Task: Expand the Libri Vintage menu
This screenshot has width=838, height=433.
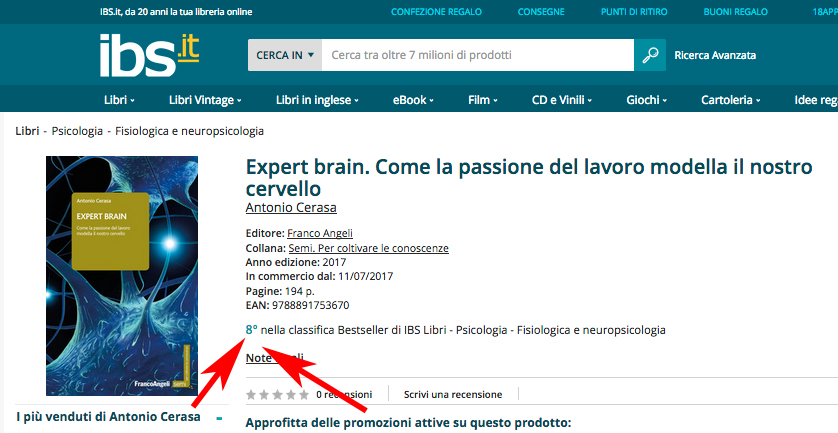Action: pyautogui.click(x=205, y=100)
